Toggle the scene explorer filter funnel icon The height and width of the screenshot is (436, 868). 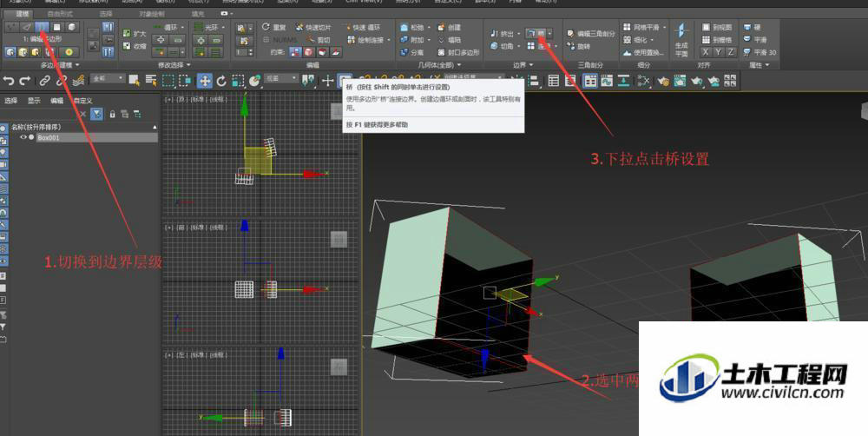[x=97, y=114]
